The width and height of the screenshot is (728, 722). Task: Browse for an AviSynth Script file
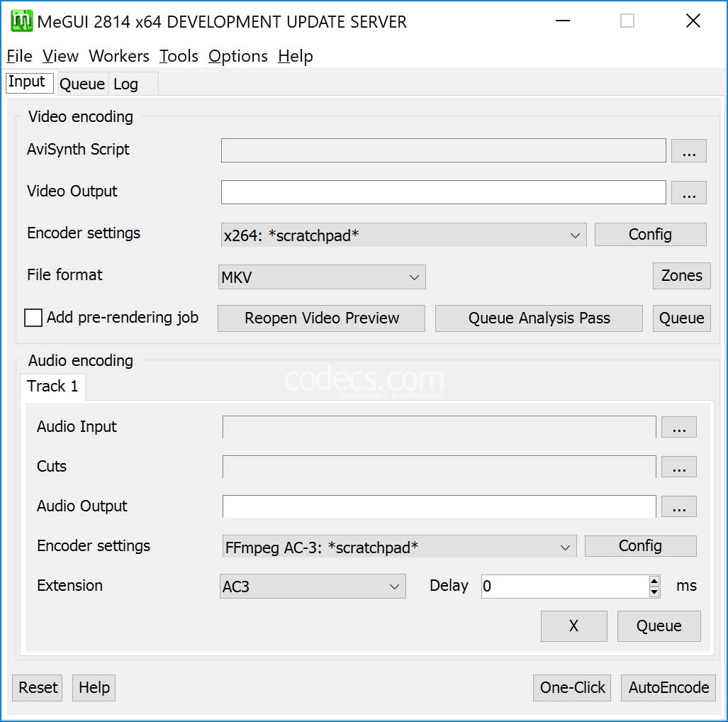[x=689, y=150]
